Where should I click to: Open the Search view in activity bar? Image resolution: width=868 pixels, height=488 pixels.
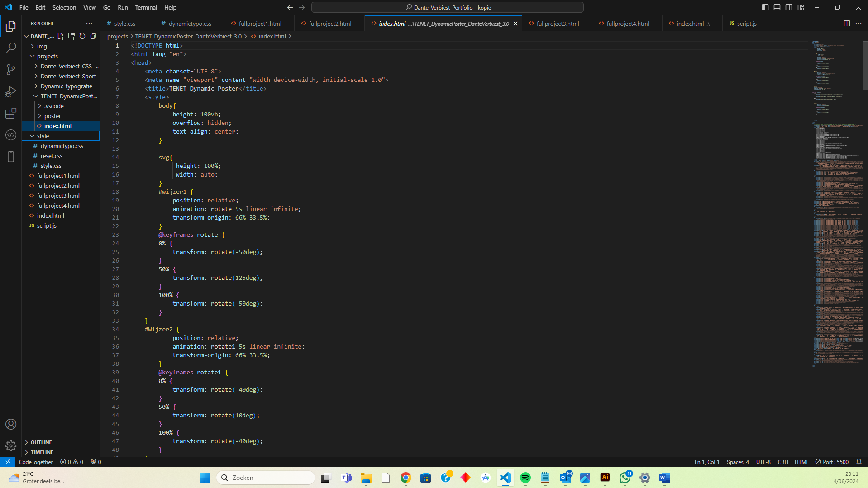point(11,48)
